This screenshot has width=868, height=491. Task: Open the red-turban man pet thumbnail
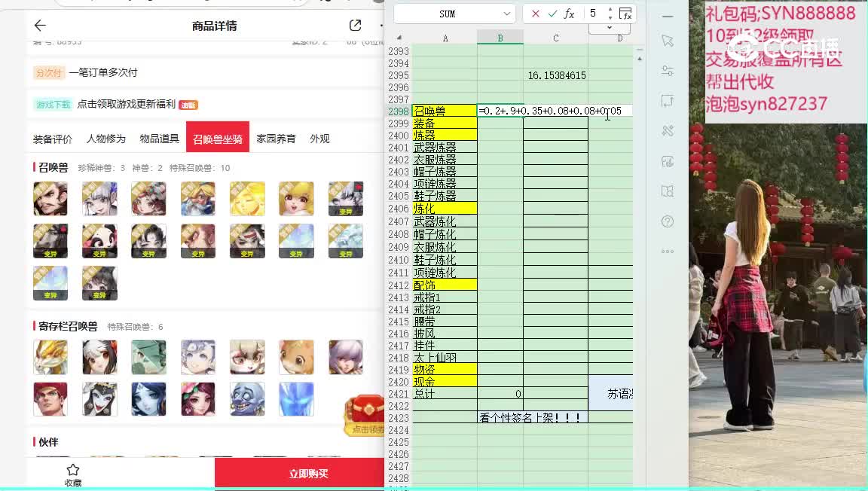click(50, 399)
